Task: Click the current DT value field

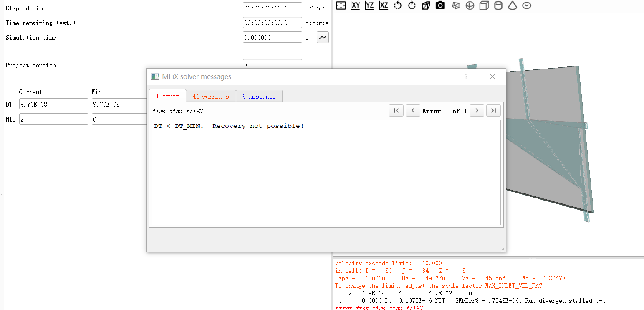Action: pyautogui.click(x=53, y=104)
